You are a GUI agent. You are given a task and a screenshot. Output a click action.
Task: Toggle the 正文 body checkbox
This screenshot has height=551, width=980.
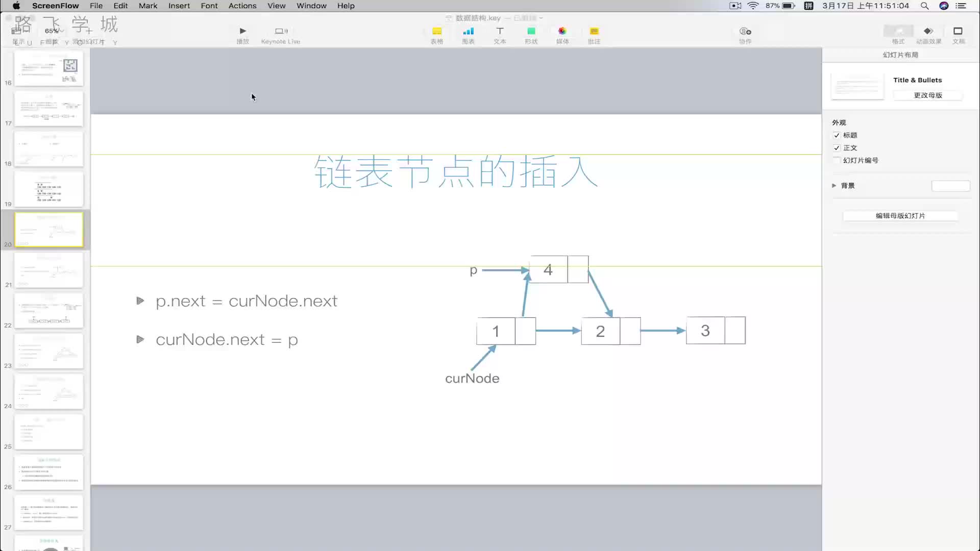point(837,148)
